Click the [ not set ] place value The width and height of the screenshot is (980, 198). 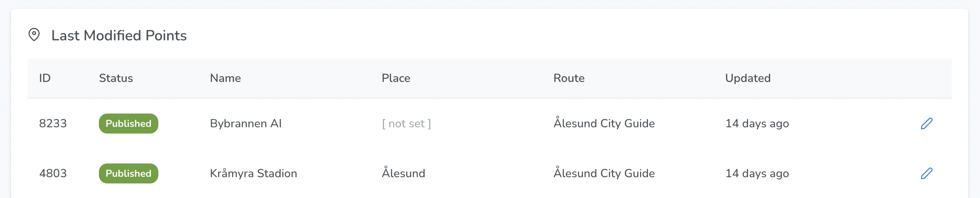pos(406,124)
